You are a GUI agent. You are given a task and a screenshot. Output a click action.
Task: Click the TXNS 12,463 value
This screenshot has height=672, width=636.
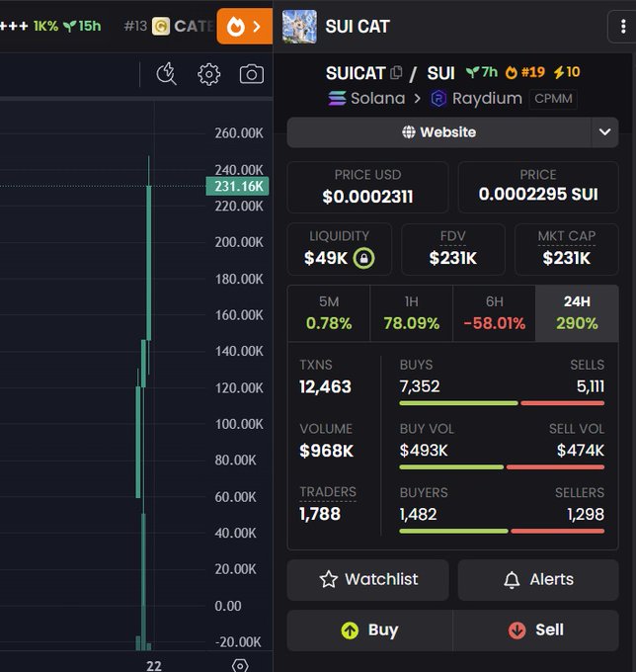[325, 387]
